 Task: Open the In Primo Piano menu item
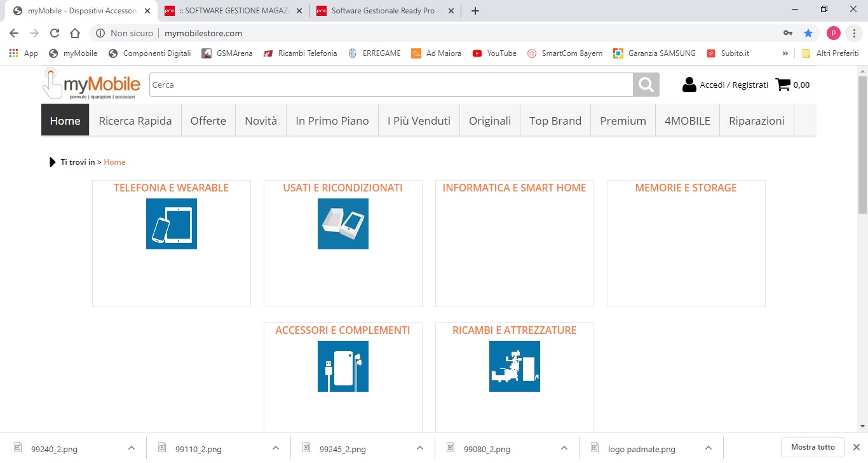pyautogui.click(x=332, y=120)
